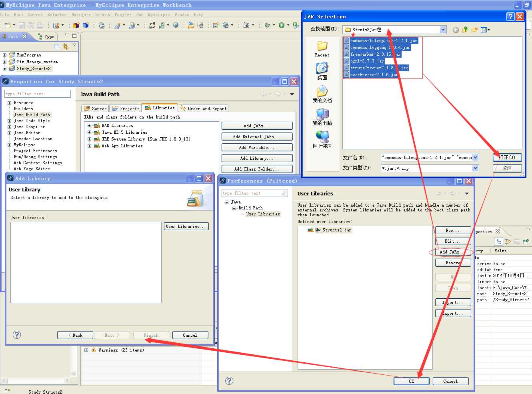
Task: Click the Print toolbar icon
Action: tap(40, 25)
